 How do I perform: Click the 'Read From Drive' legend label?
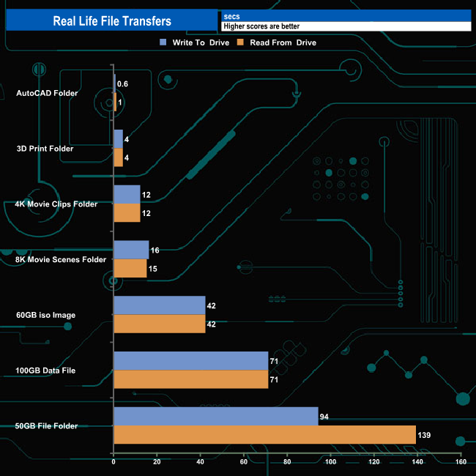[x=283, y=42]
